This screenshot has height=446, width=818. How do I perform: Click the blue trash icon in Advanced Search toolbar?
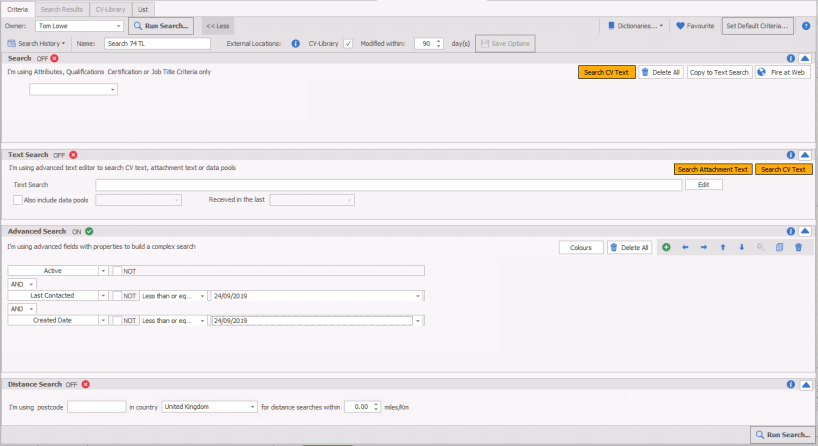click(798, 247)
